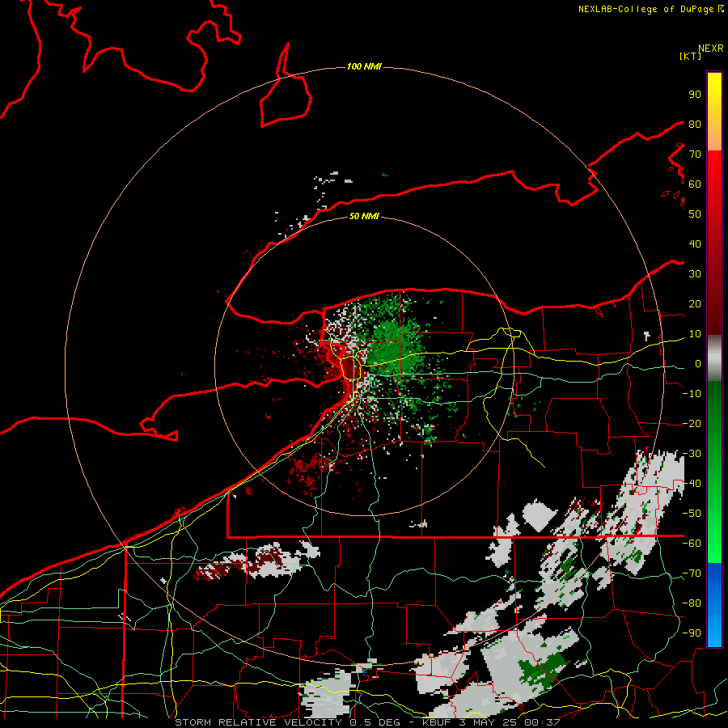Image resolution: width=728 pixels, height=728 pixels.
Task: Click the positive "20" scale value
Action: click(x=695, y=304)
